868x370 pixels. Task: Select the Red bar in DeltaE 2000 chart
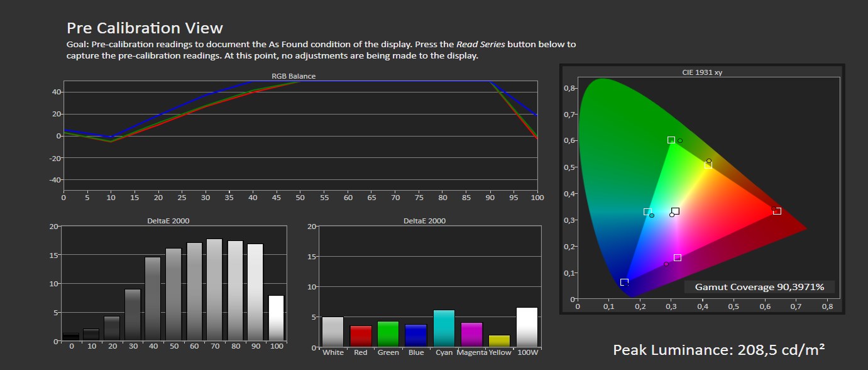361,336
